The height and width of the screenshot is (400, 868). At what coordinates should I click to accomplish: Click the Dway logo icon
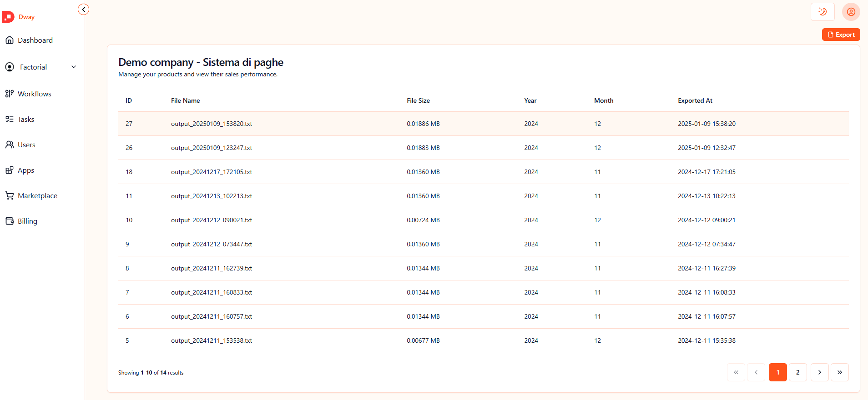point(8,17)
